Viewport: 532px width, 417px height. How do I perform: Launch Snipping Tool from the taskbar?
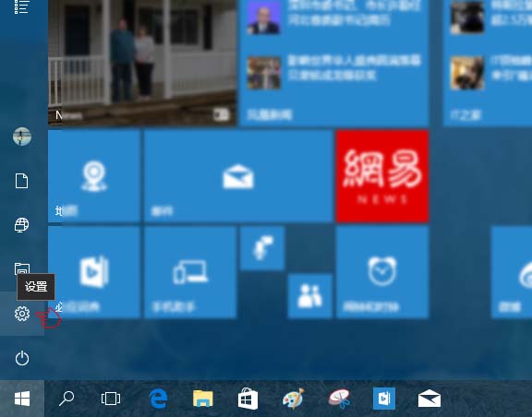coord(339,399)
